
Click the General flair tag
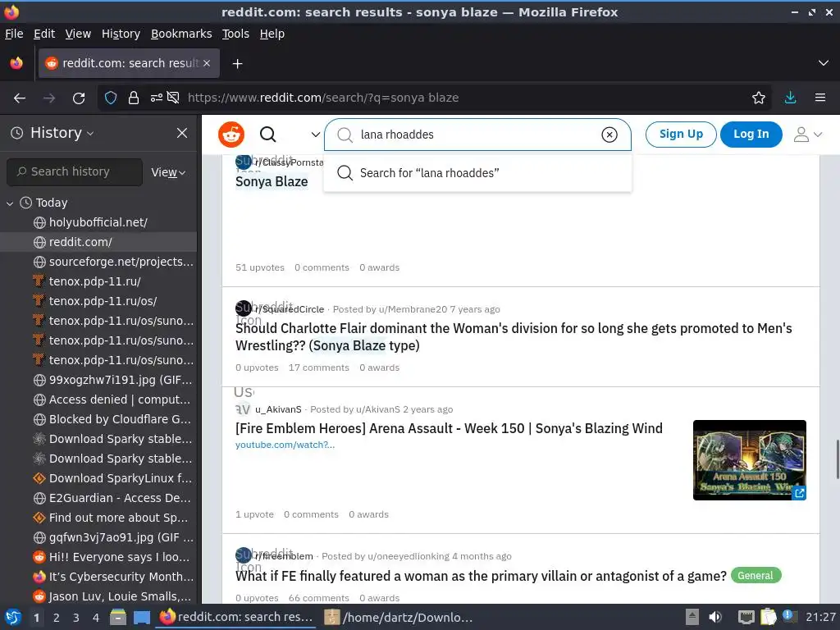(x=756, y=575)
